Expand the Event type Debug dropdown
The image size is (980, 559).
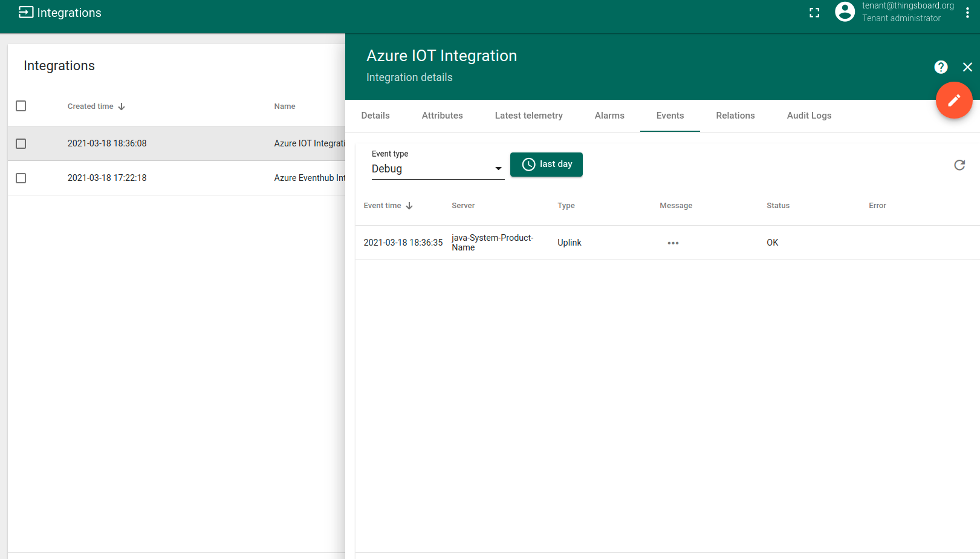437,169
